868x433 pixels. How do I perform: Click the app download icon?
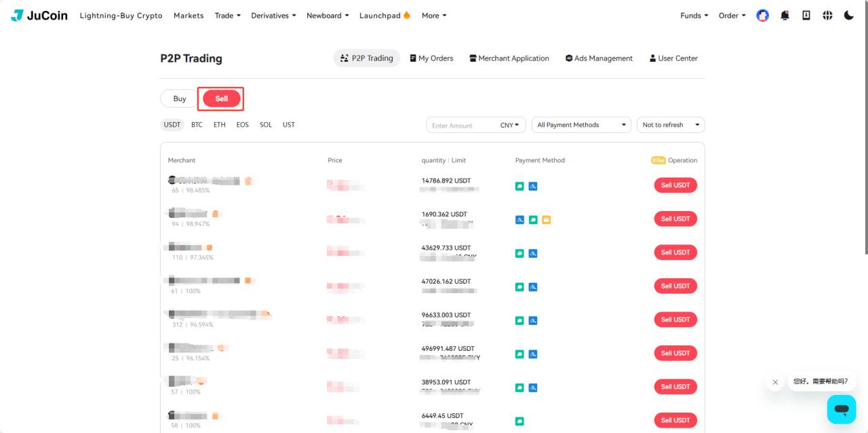(806, 15)
